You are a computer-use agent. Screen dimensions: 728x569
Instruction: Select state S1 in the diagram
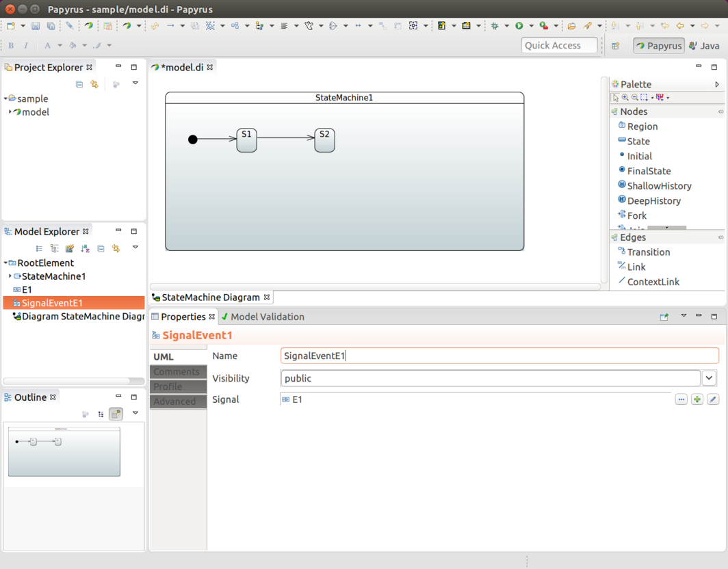[246, 140]
